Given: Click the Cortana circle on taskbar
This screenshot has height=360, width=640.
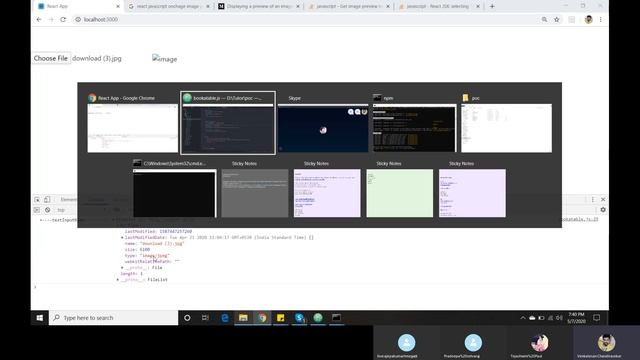Looking at the screenshot, I should coord(187,318).
